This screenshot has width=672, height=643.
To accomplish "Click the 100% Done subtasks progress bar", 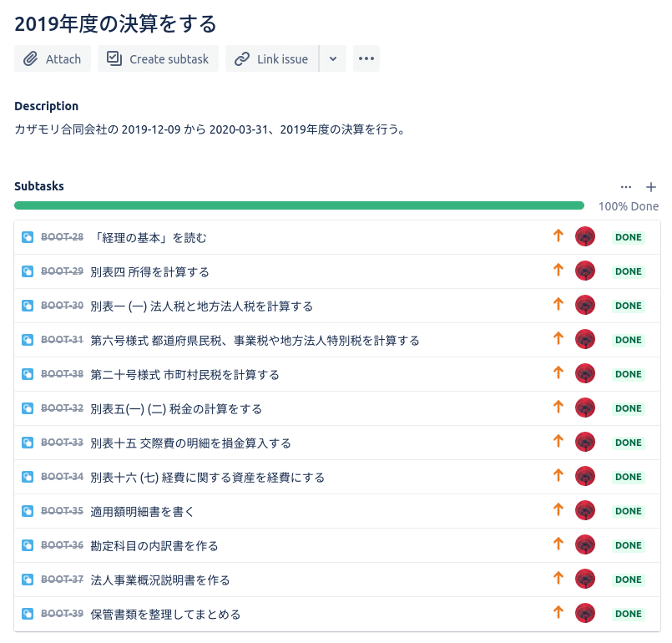I will tap(299, 205).
